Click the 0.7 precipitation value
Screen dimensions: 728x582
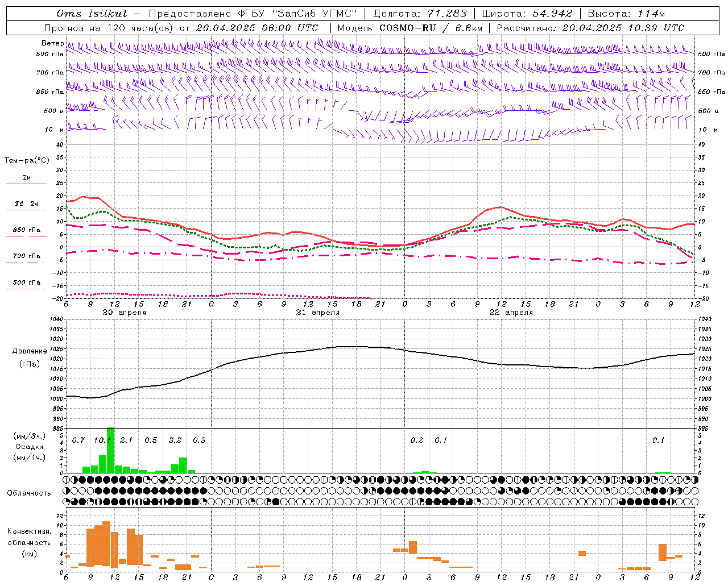(x=78, y=440)
